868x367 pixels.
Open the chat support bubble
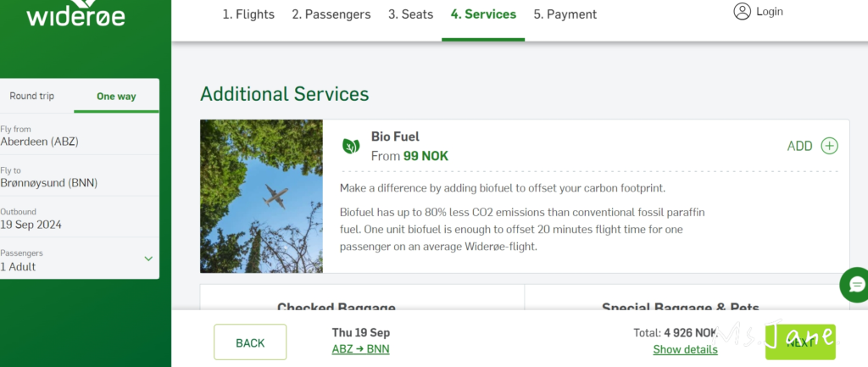[854, 284]
